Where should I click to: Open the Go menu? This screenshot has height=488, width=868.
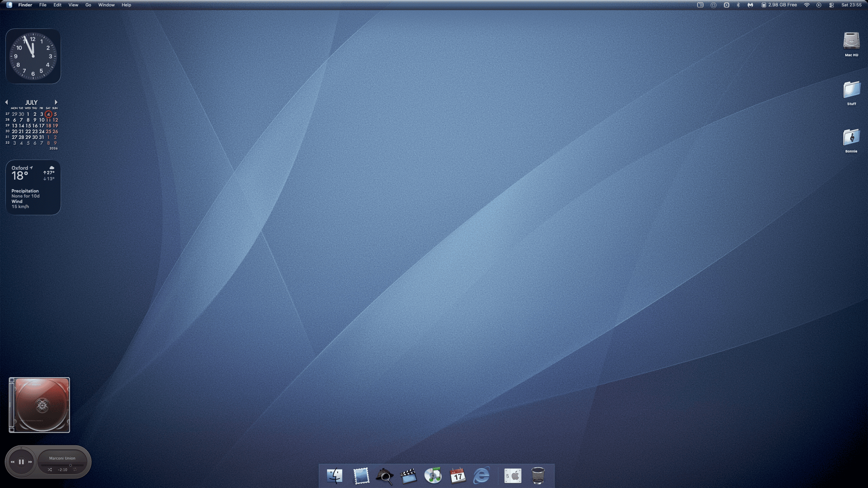(x=88, y=5)
